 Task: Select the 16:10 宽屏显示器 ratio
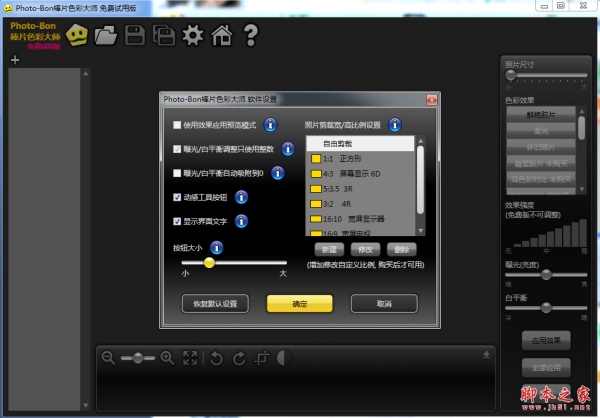point(360,219)
